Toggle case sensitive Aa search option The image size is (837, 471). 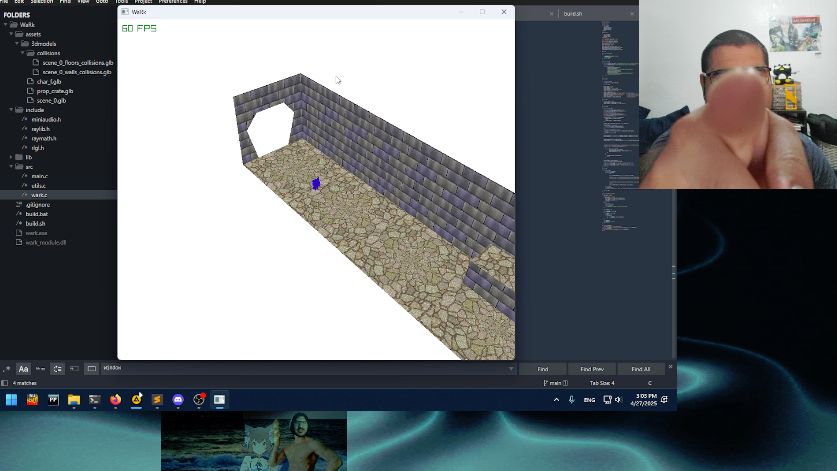point(23,368)
